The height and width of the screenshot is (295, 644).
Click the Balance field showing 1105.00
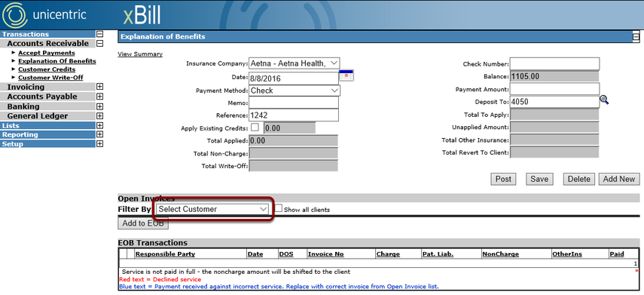click(554, 76)
